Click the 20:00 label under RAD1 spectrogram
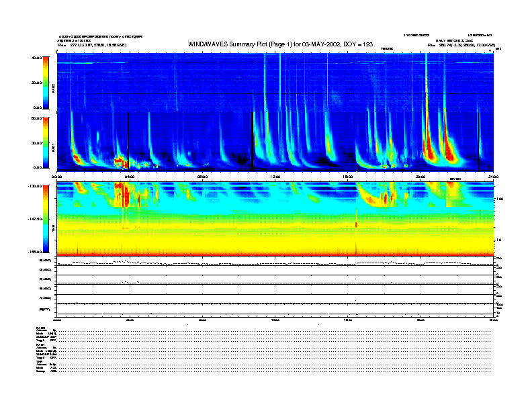This screenshot has width=532, height=411. (x=420, y=177)
